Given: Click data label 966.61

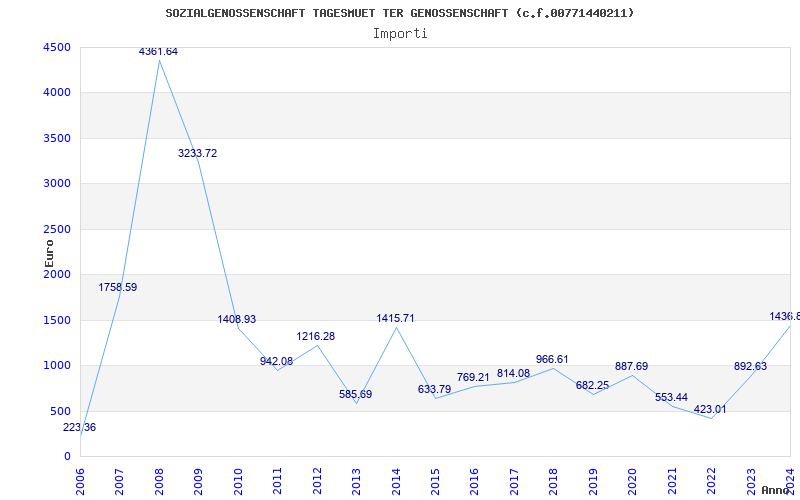Looking at the screenshot, I should tap(552, 359).
